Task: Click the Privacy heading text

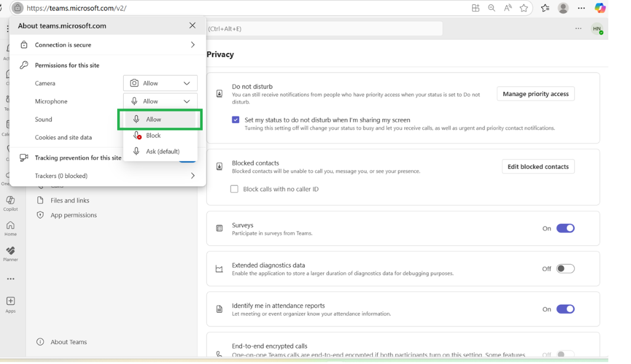Action: 220,54
